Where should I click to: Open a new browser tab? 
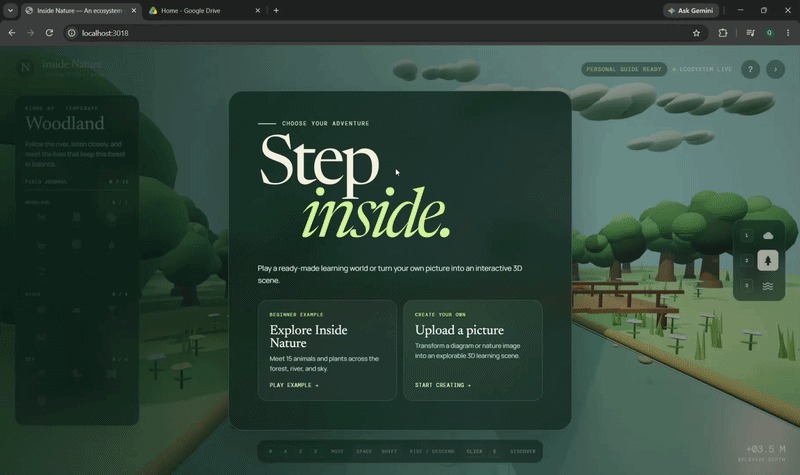coord(276,10)
